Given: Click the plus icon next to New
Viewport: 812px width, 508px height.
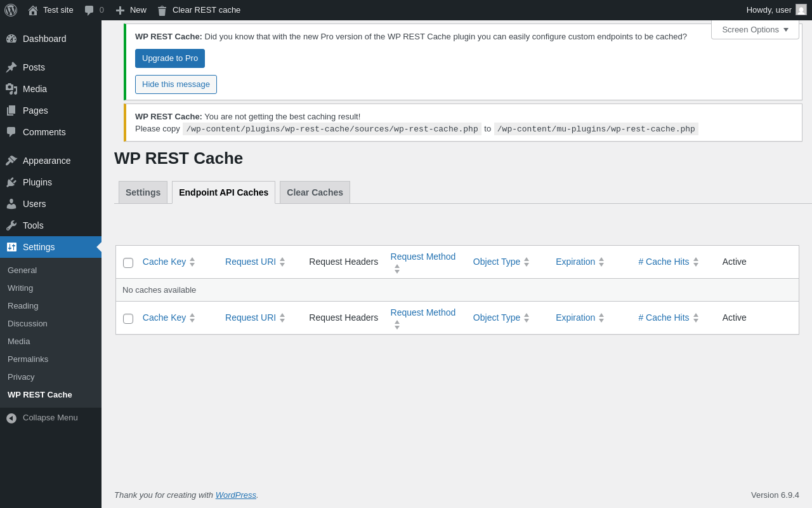Looking at the screenshot, I should point(120,10).
